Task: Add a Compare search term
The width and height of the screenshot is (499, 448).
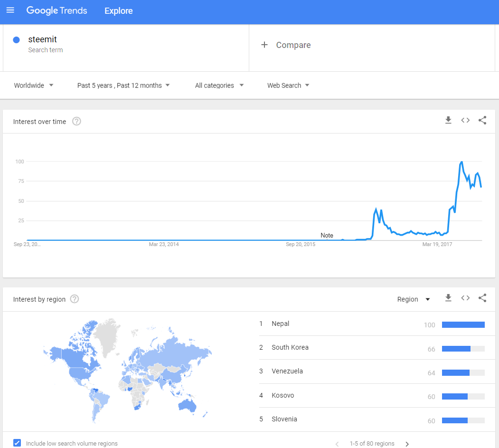Action: (293, 45)
